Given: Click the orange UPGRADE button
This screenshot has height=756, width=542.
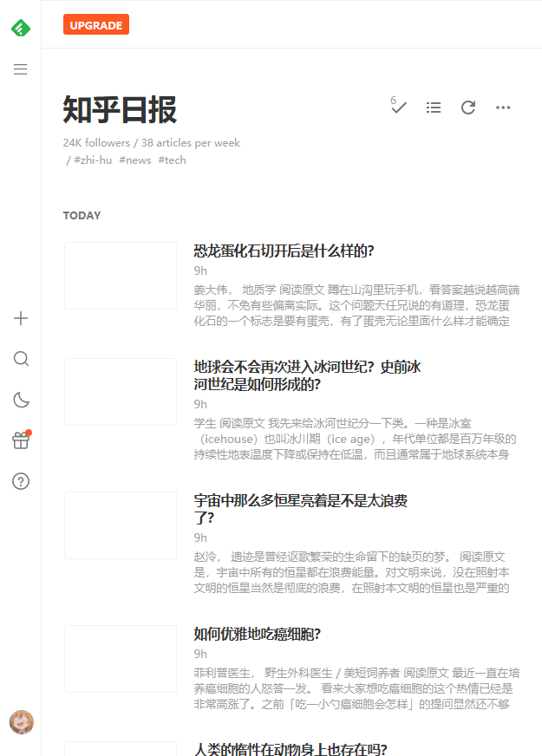Looking at the screenshot, I should pyautogui.click(x=95, y=25).
